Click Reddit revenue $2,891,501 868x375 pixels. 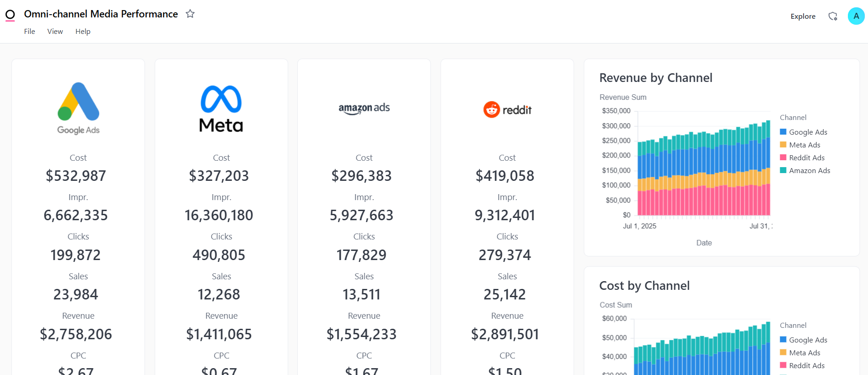[x=505, y=334]
